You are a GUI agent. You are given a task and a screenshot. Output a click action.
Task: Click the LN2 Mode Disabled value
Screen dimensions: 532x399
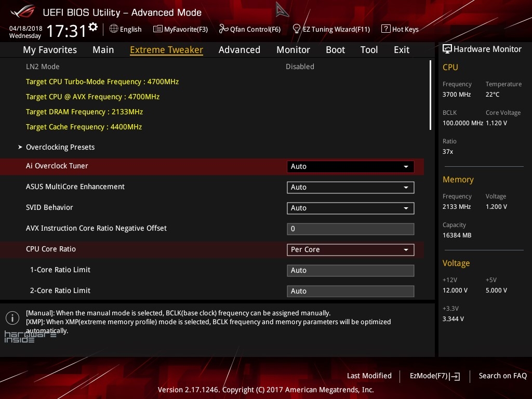point(300,66)
